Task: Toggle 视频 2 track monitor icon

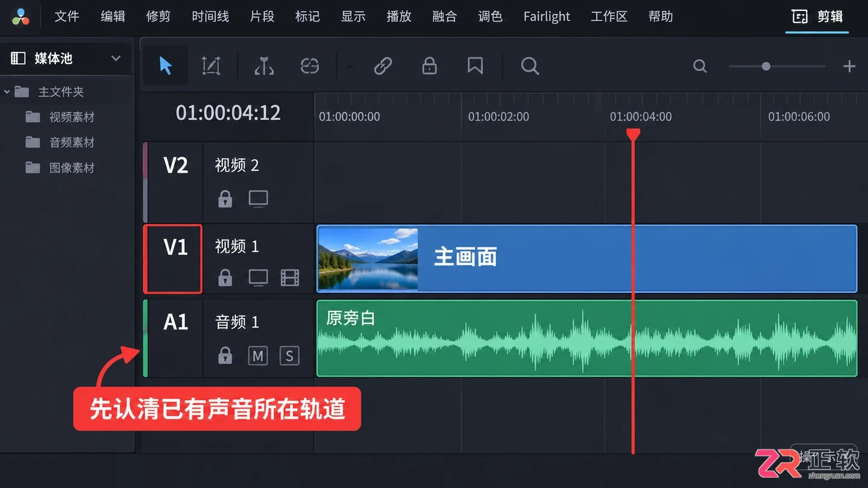Action: point(258,199)
